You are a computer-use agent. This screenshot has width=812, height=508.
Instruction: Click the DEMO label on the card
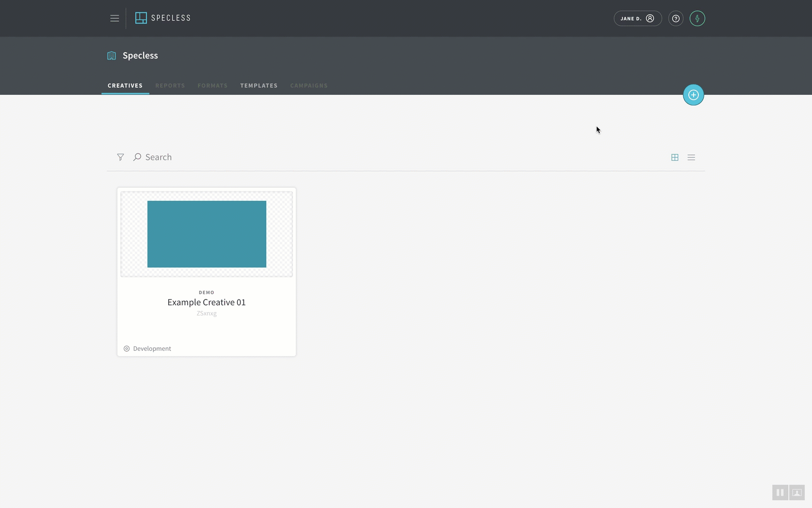pos(206,293)
